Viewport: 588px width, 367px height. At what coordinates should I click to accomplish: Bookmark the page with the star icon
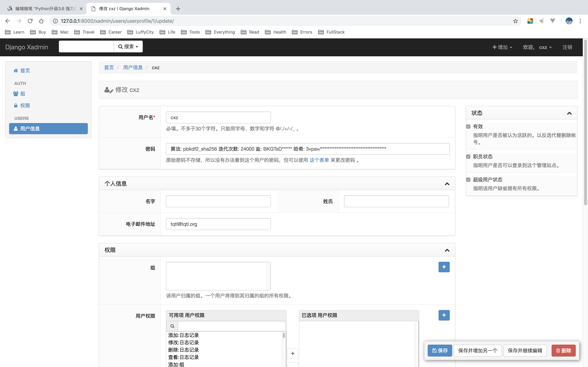[x=515, y=21]
